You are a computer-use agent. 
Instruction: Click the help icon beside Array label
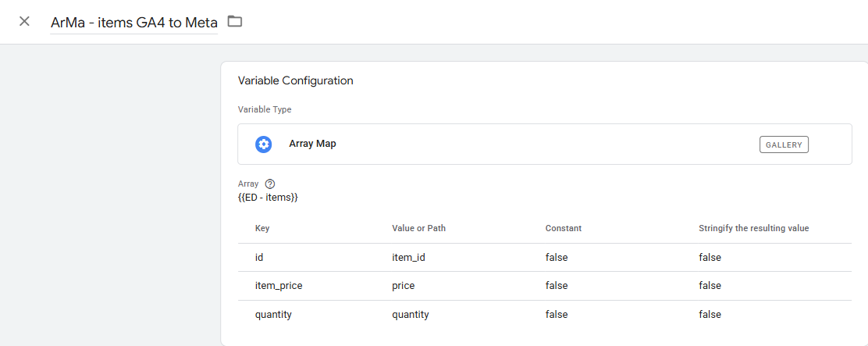[x=270, y=184]
